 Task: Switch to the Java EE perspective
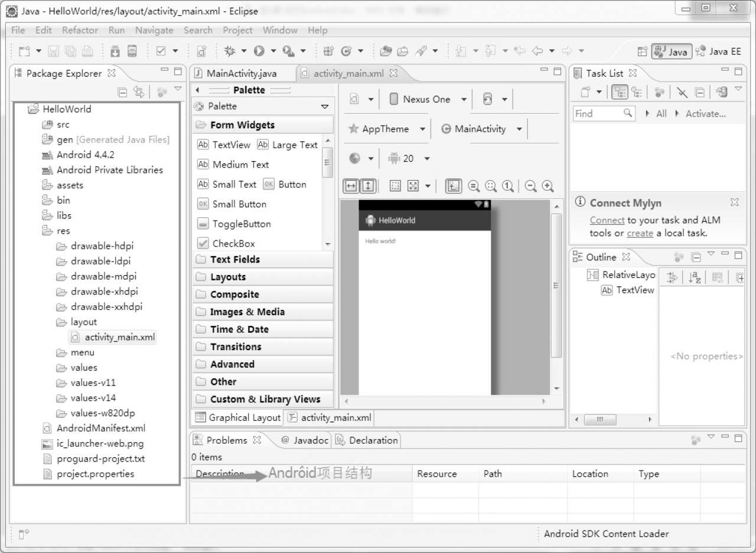(x=718, y=51)
